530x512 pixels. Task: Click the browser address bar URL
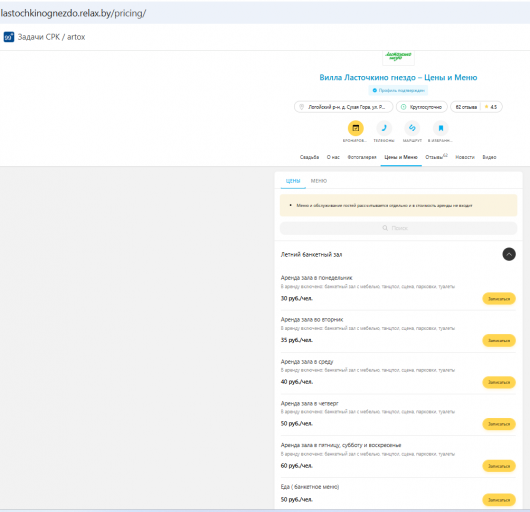pos(73,13)
